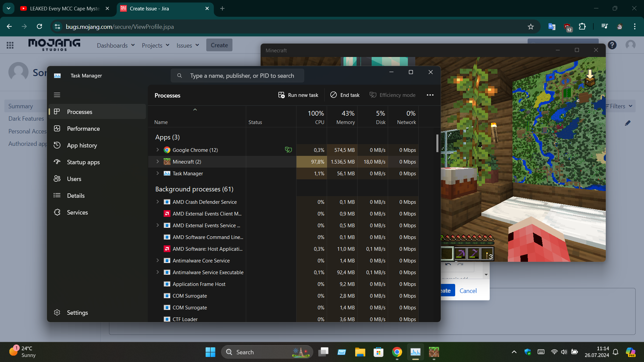Screen dimensions: 644x362
Task: Click the three-dots more options button
Action: point(430,95)
